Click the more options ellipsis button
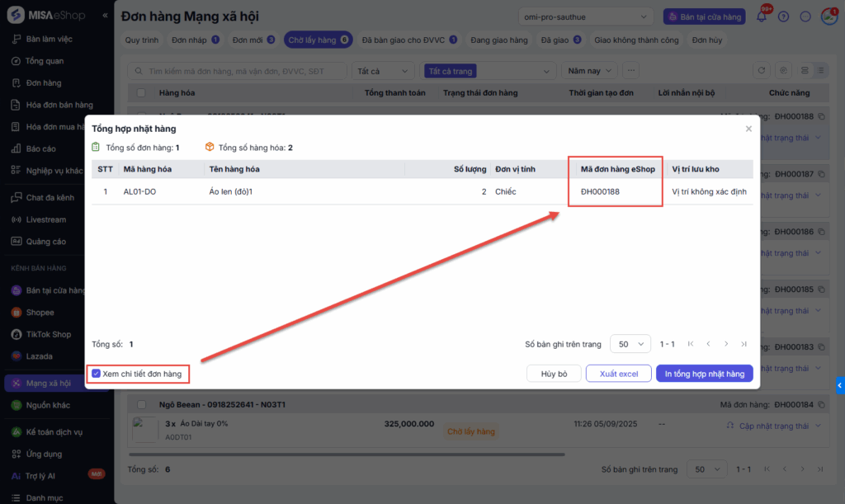The width and height of the screenshot is (845, 504). 630,71
